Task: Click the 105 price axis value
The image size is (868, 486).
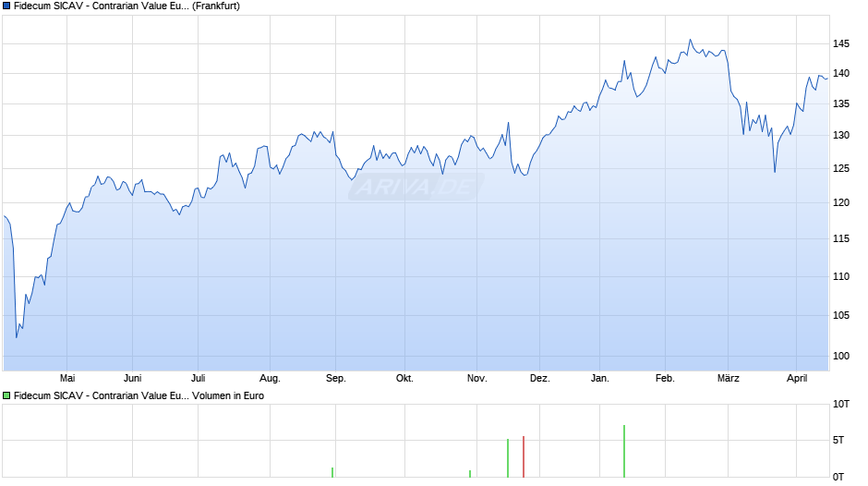Action: pyautogui.click(x=841, y=315)
